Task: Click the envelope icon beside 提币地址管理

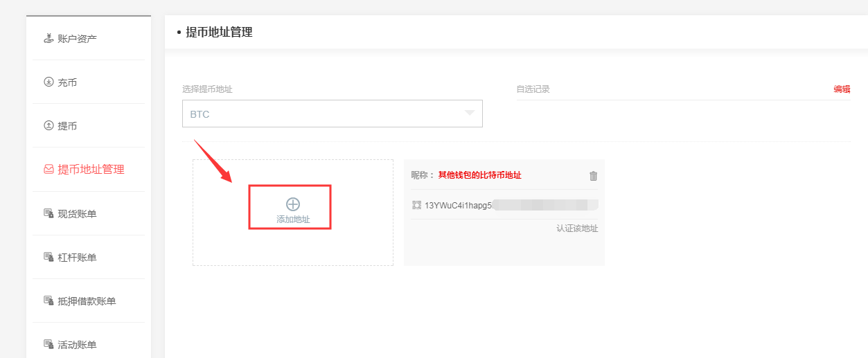Action: [x=48, y=169]
